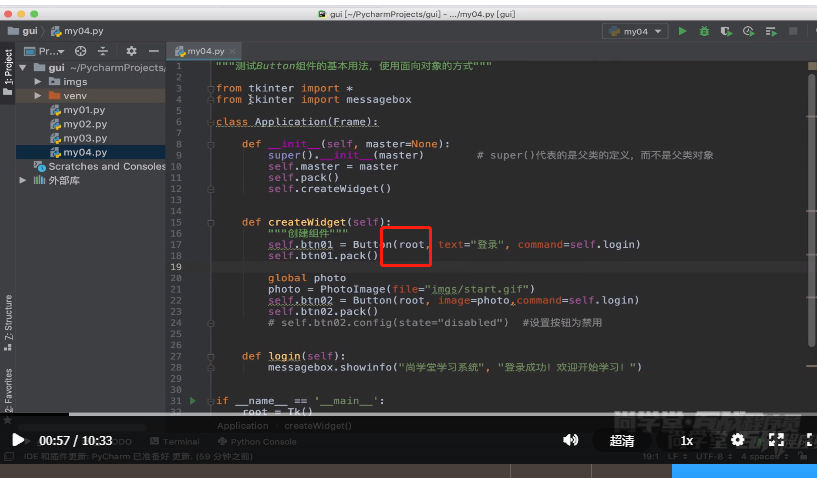Collapse all in Project panel icon
The image size is (817, 478).
[103, 51]
